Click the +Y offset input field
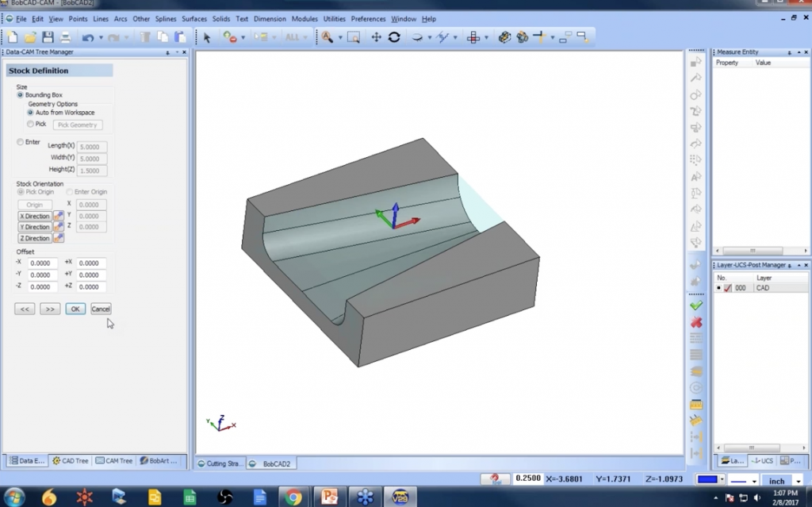 91,275
